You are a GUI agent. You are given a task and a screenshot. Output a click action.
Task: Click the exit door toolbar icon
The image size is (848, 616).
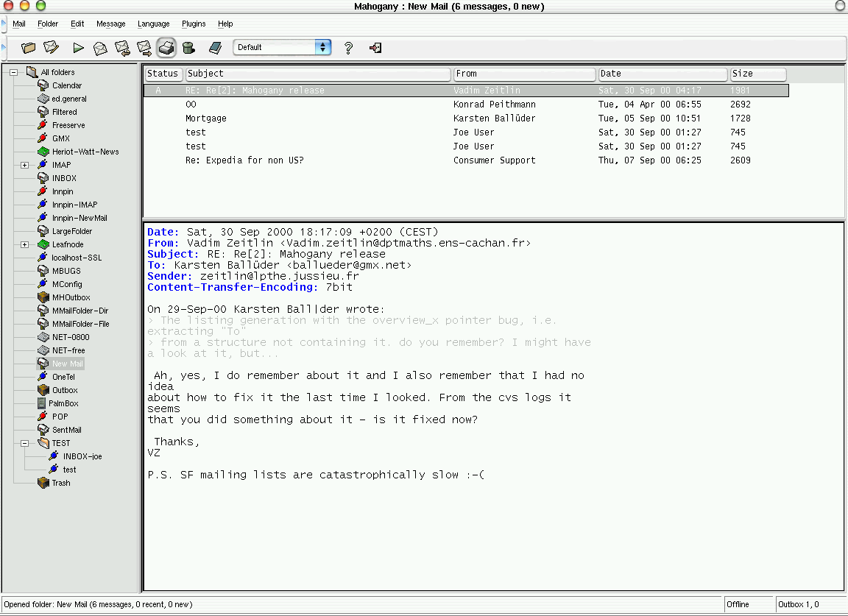tap(375, 48)
